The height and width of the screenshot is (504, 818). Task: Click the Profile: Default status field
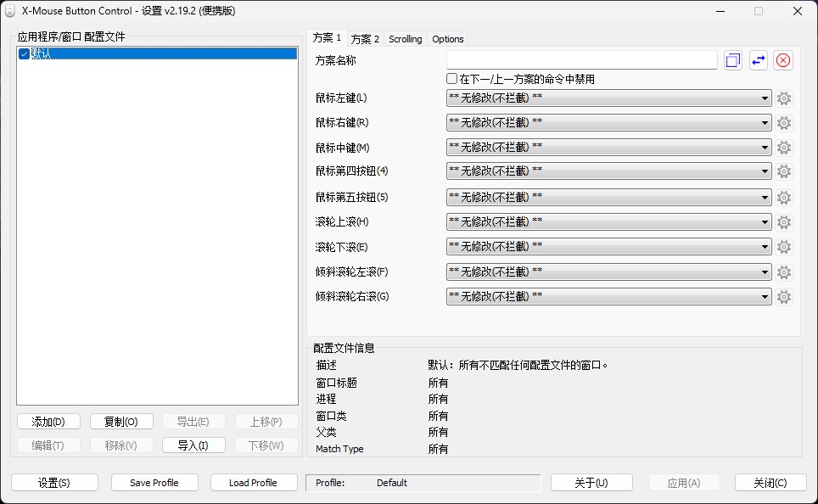pyautogui.click(x=423, y=483)
